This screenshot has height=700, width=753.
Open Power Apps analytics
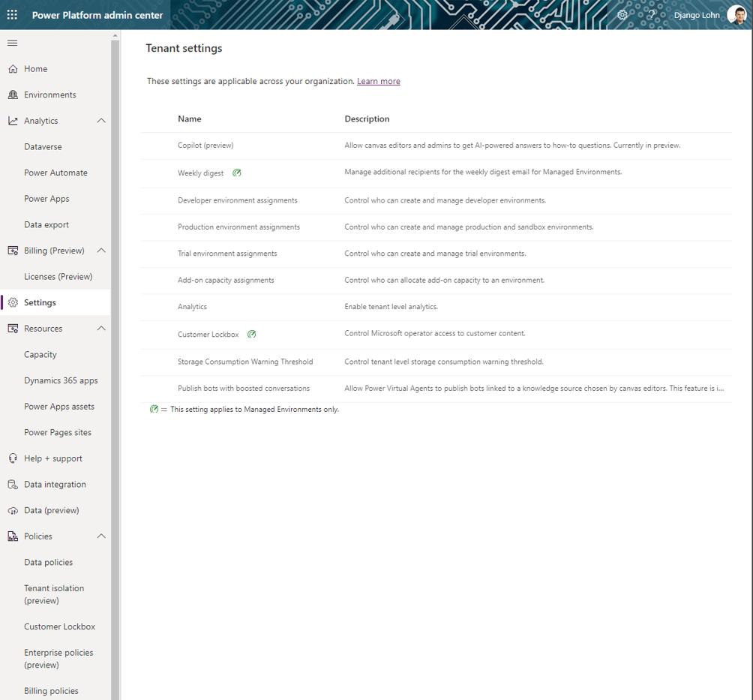[x=46, y=198]
